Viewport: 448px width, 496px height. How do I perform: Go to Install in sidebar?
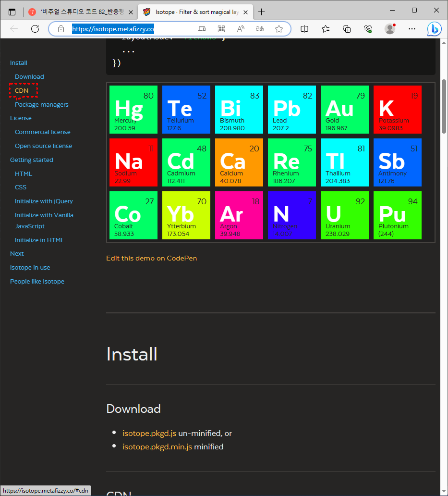click(x=18, y=62)
